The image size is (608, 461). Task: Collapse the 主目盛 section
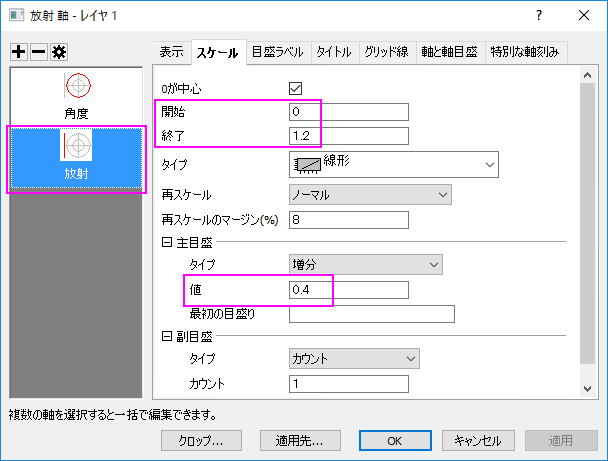[167, 242]
